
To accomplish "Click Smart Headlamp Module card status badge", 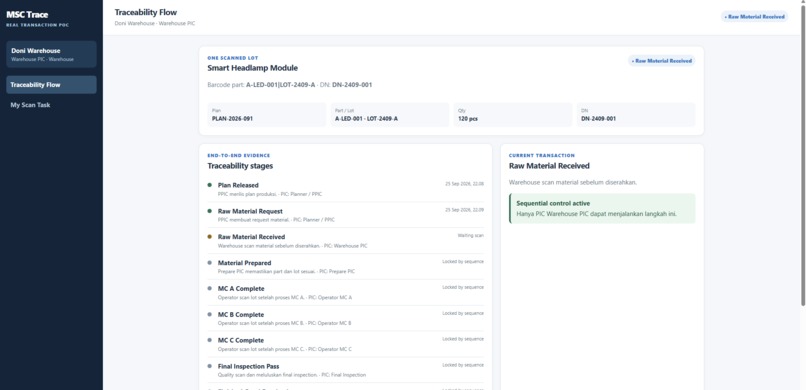I will (662, 61).
